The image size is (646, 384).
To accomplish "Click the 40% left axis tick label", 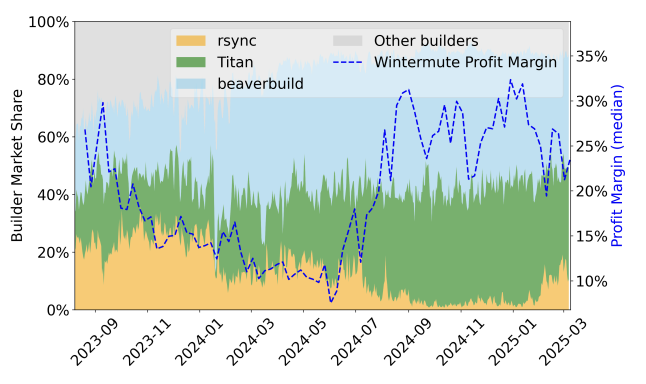I will (53, 194).
